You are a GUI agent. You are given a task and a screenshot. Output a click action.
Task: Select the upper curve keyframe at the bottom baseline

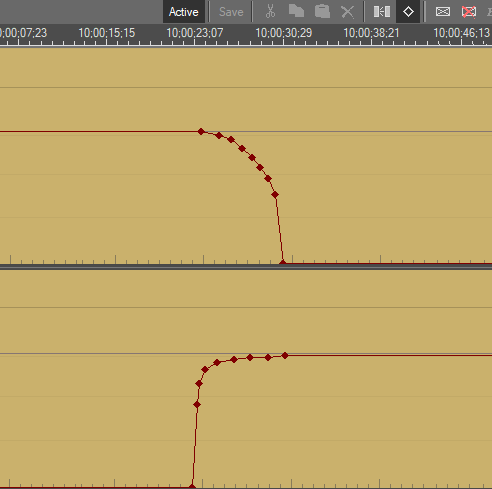coord(283,263)
